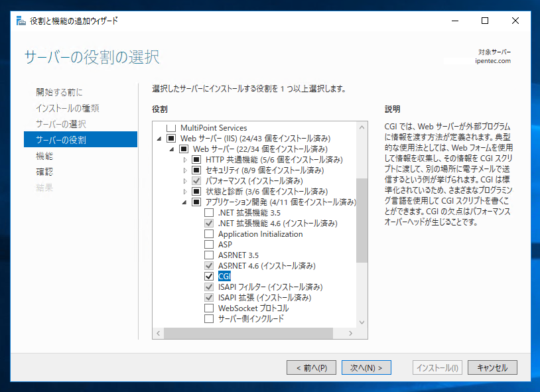Click the horizontal scrollbar left arrow

click(159, 333)
